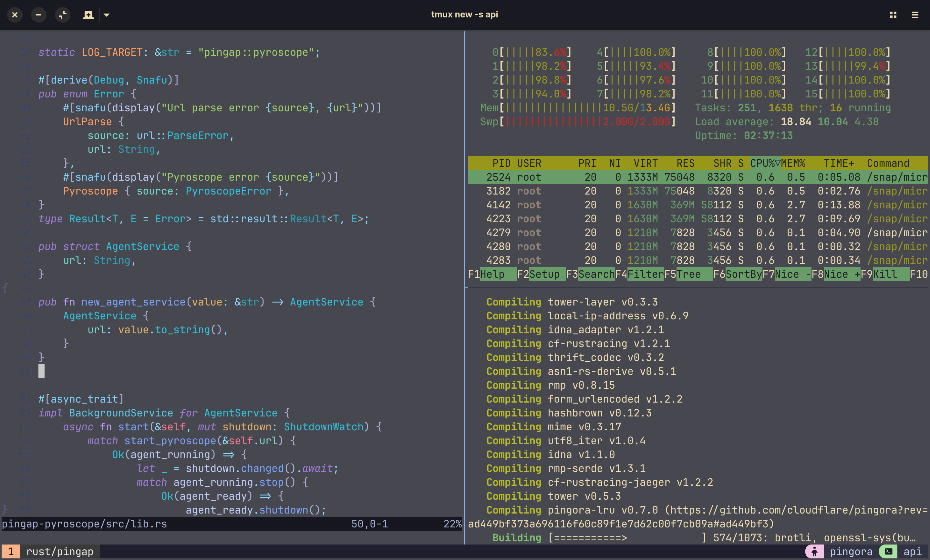Screen dimensions: 930x560
Task: Click the pink person icon on the tmux status bar
Action: click(x=814, y=551)
